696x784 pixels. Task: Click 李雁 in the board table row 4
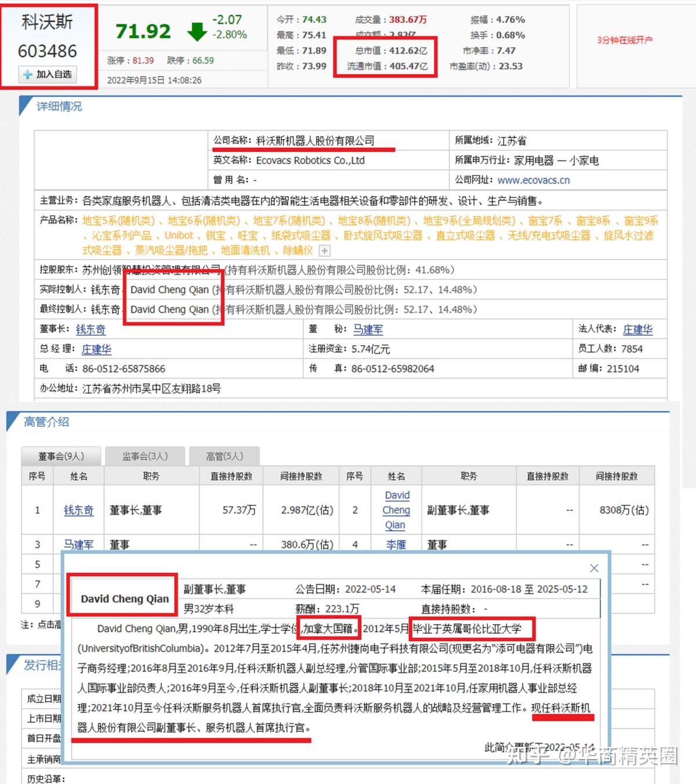coord(396,545)
